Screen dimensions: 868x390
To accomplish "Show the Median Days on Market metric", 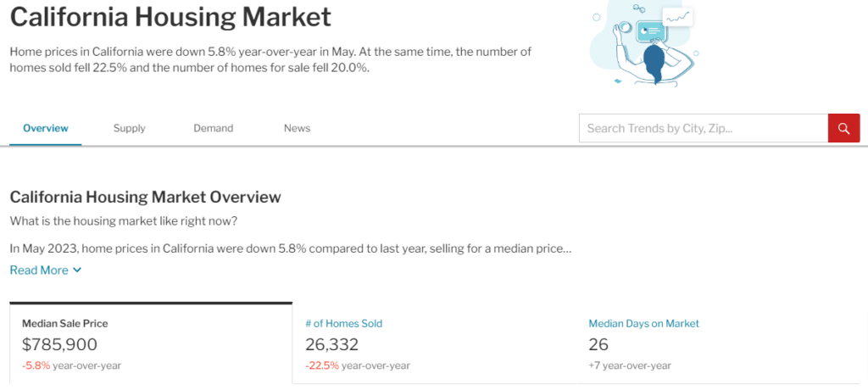I will (x=643, y=324).
